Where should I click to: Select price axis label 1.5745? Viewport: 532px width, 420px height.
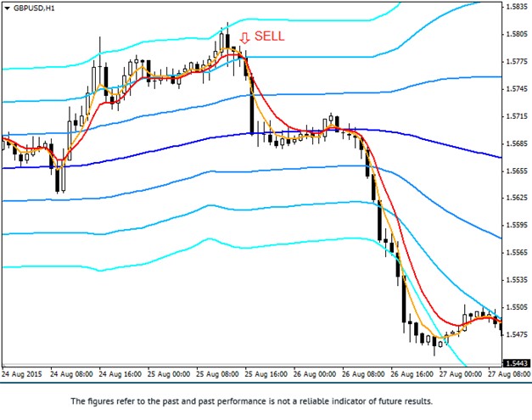click(x=517, y=89)
